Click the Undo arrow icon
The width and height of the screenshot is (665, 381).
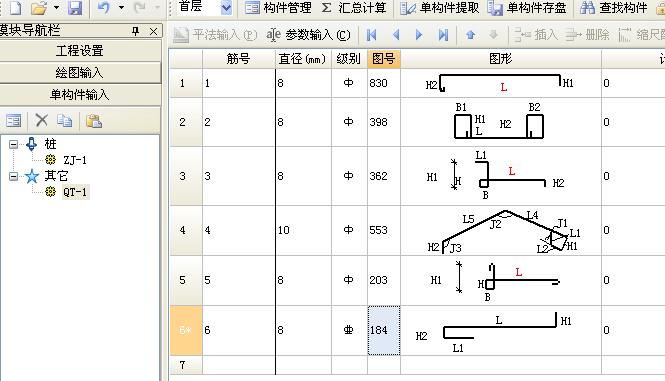[x=103, y=7]
